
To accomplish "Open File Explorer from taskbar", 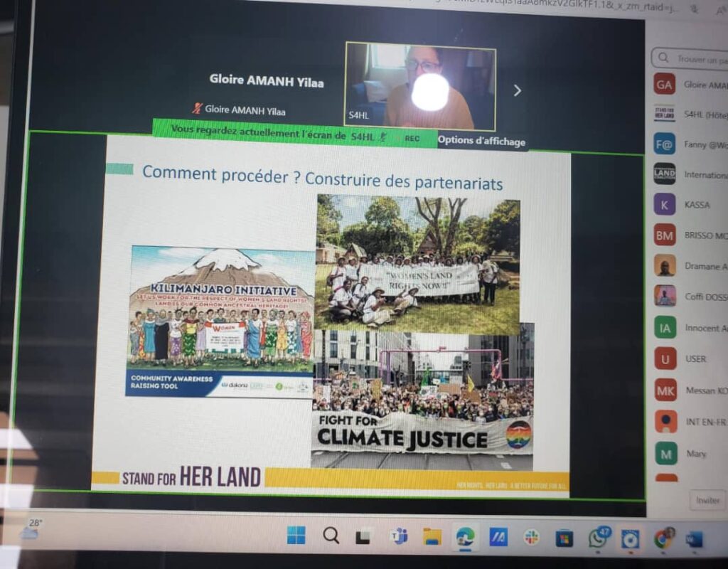I will [x=432, y=536].
